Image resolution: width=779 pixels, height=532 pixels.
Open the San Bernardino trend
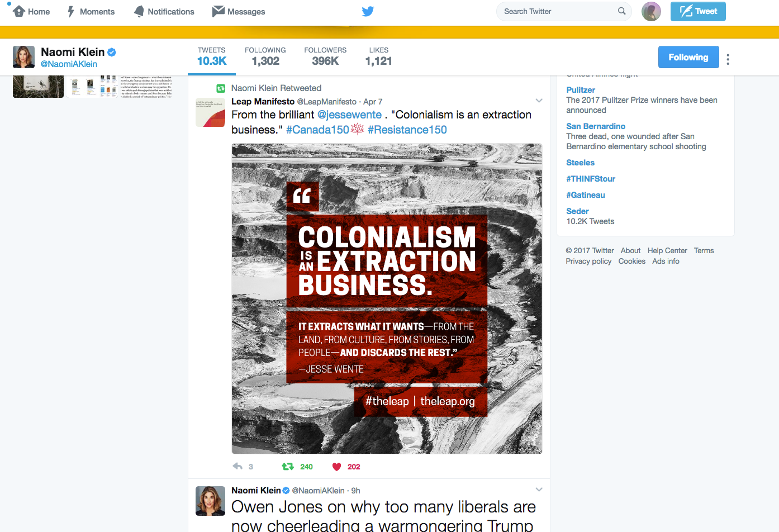[596, 126]
